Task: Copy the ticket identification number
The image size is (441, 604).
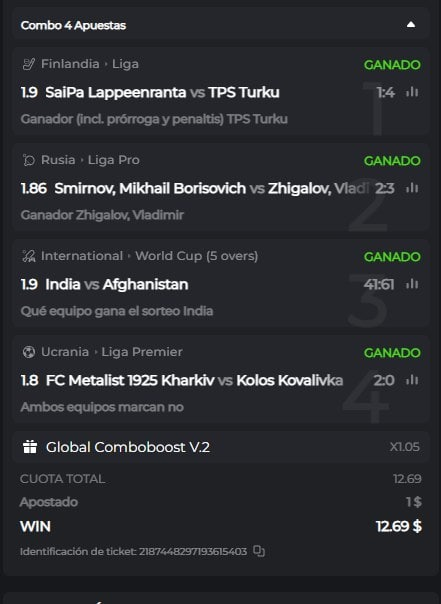Action: pos(259,551)
